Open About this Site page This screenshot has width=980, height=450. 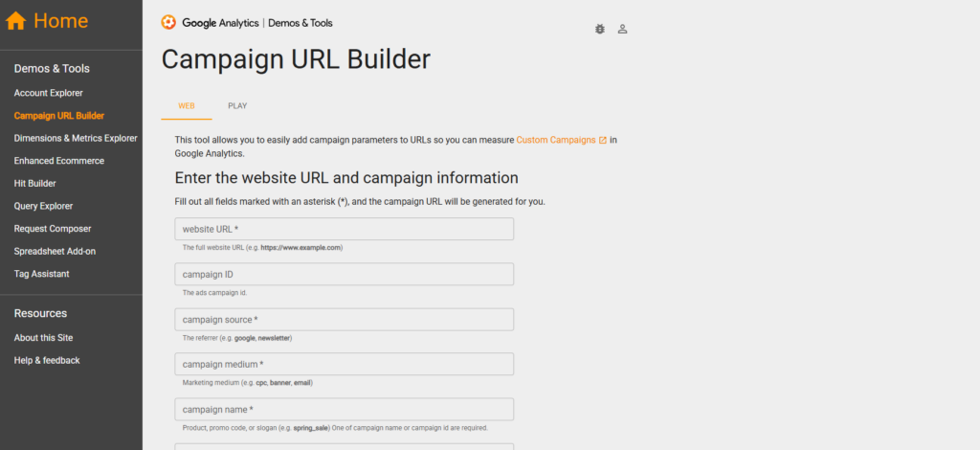[x=43, y=337]
